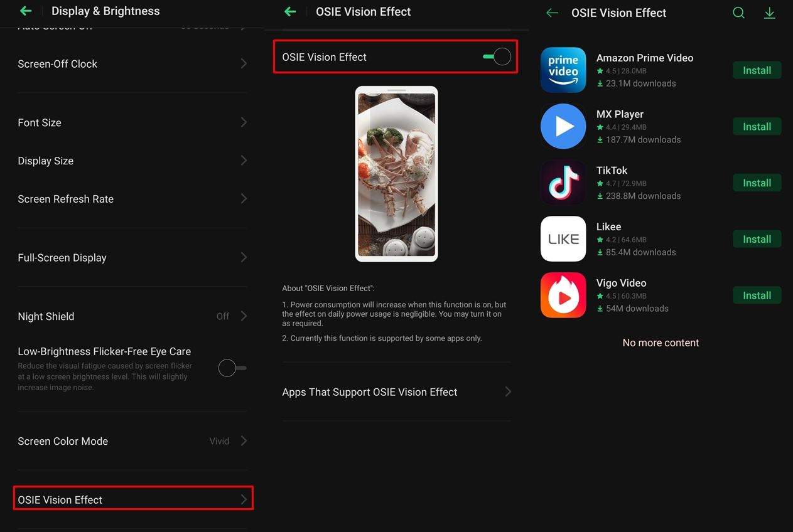Tap the OSIE preview phone image
Screen dimensions: 793x532
(x=396, y=174)
